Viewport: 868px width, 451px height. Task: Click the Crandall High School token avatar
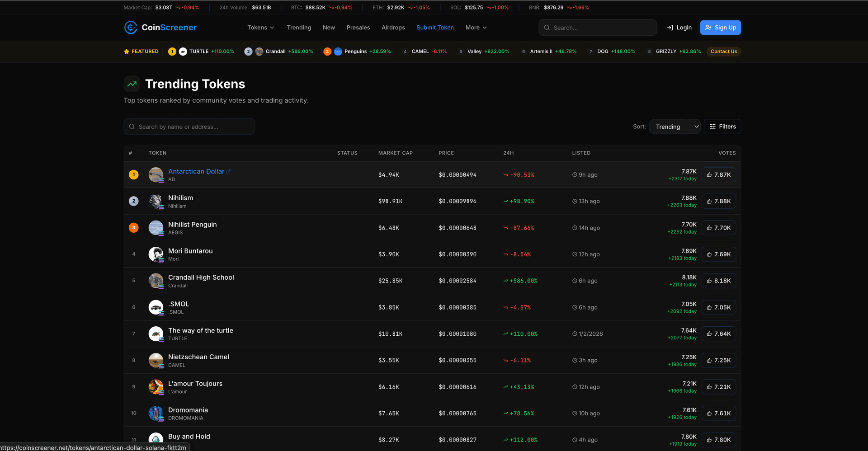(x=156, y=281)
